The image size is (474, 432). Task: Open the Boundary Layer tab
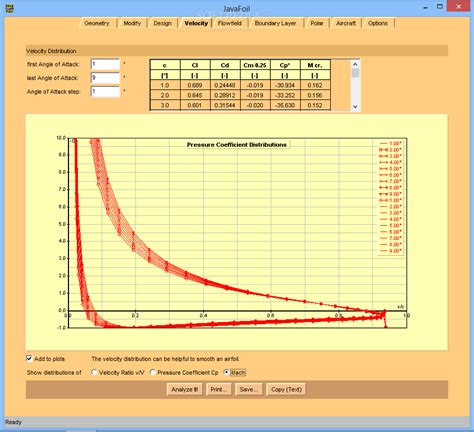click(x=275, y=23)
